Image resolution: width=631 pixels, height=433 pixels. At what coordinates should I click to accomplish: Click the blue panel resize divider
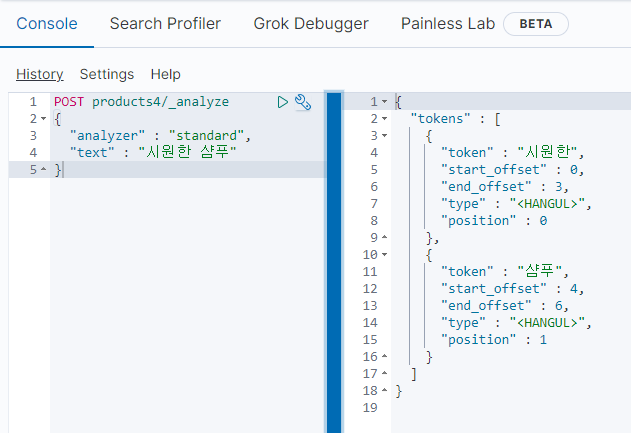pyautogui.click(x=335, y=260)
